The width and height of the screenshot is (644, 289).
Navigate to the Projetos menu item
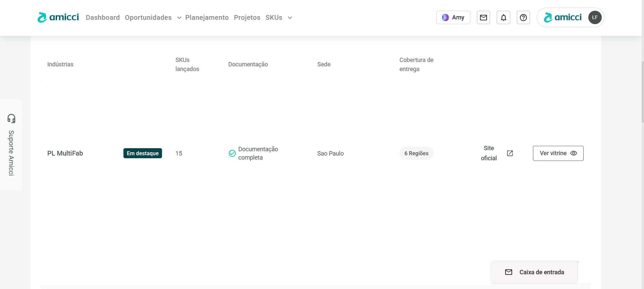point(247,17)
